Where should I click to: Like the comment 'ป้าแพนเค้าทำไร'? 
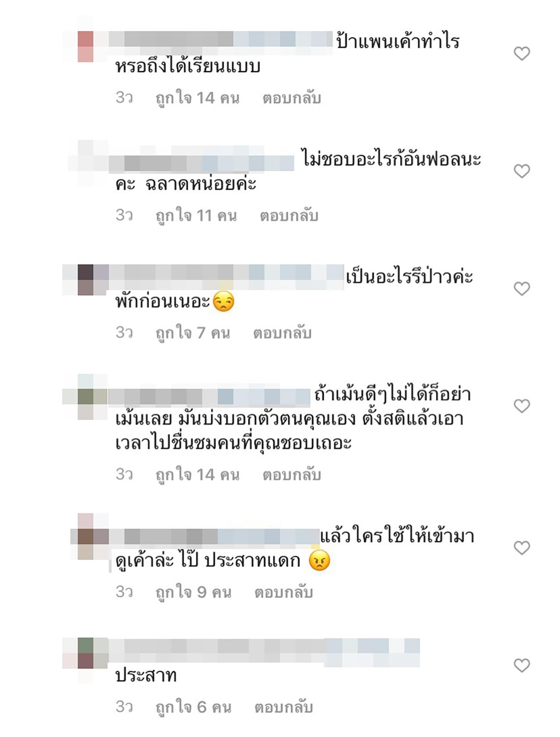pyautogui.click(x=521, y=54)
